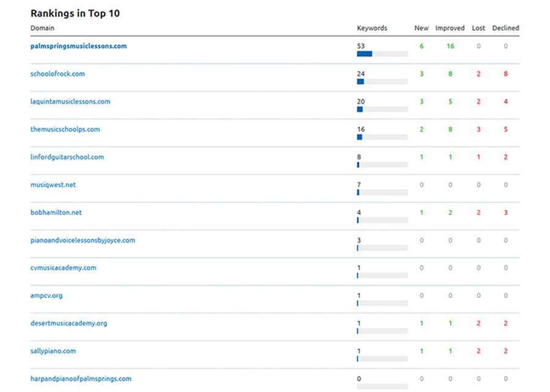Click the keywords bar for sallypiano.com
550x392 pixels.
coord(383,358)
